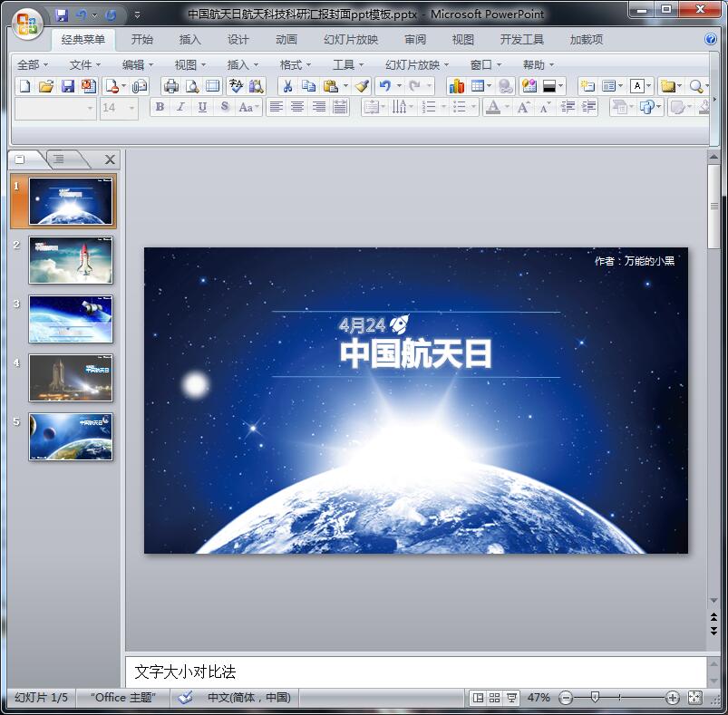728x715 pixels.
Task: Open the Undo history dropdown arrow
Action: pos(399,86)
